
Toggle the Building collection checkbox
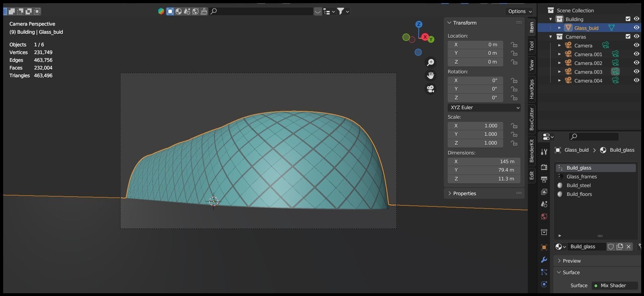628,19
